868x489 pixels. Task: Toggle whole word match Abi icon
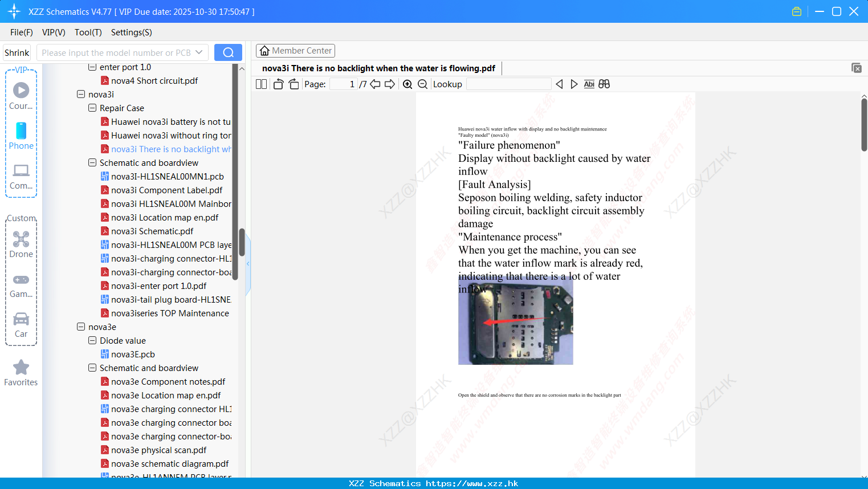click(589, 84)
